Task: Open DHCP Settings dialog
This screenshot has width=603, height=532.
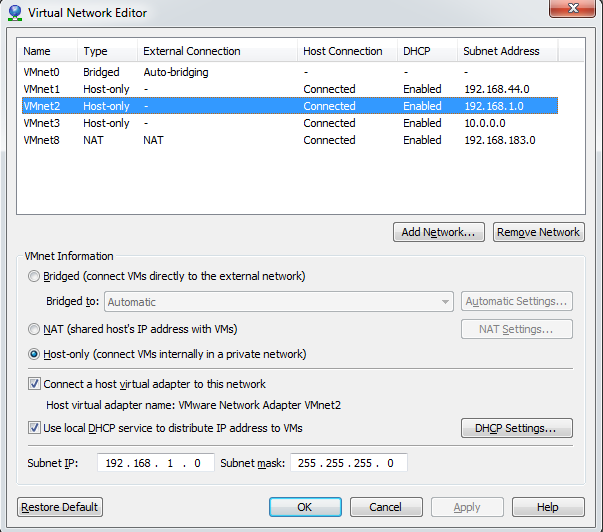Action: pyautogui.click(x=517, y=428)
